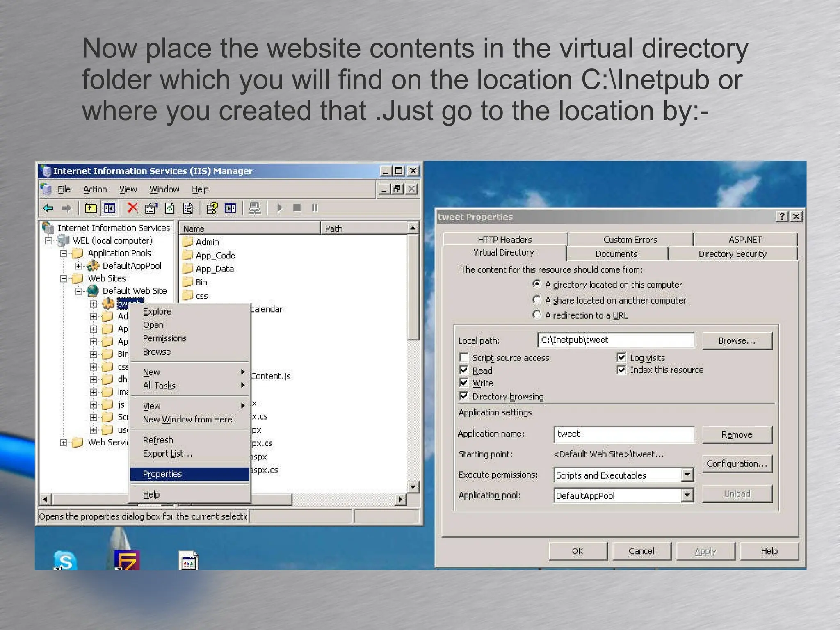Switch to the Documents tab

616,254
